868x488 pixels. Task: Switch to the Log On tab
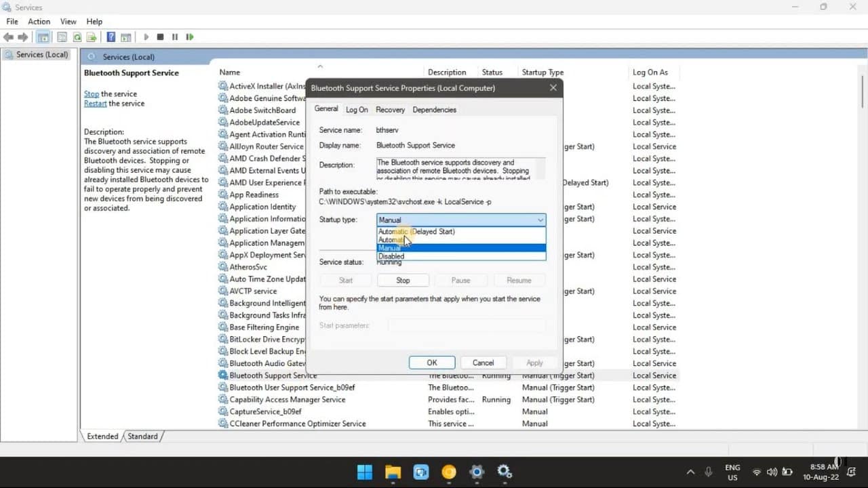click(357, 109)
